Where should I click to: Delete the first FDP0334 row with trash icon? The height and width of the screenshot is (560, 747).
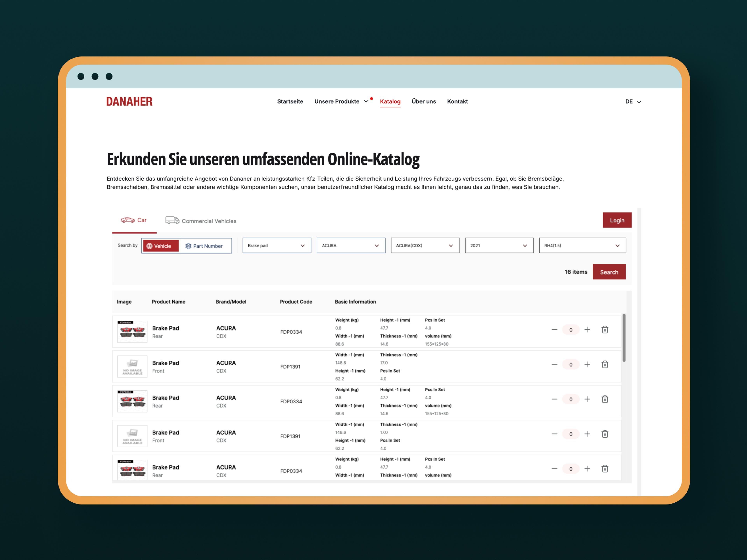click(605, 329)
